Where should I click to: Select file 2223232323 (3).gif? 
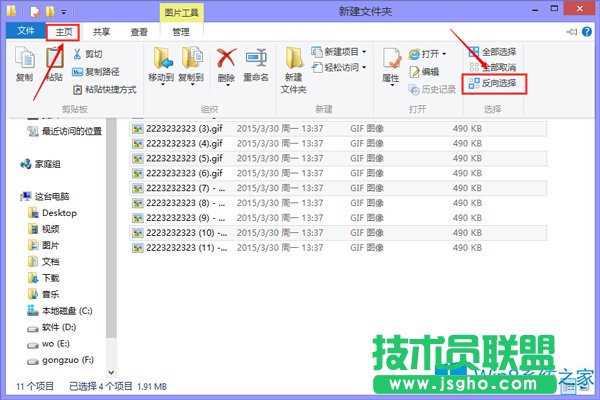[338, 129]
